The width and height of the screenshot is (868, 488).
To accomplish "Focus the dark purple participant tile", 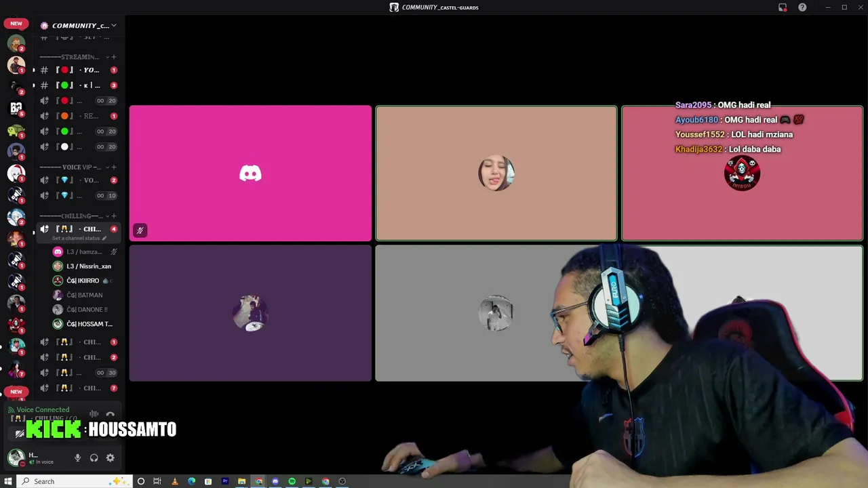I will 250,313.
